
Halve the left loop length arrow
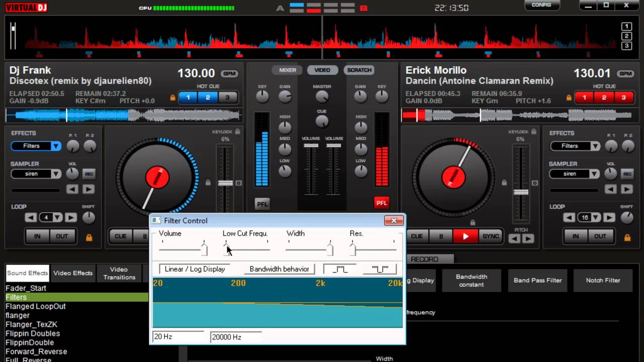(31, 218)
